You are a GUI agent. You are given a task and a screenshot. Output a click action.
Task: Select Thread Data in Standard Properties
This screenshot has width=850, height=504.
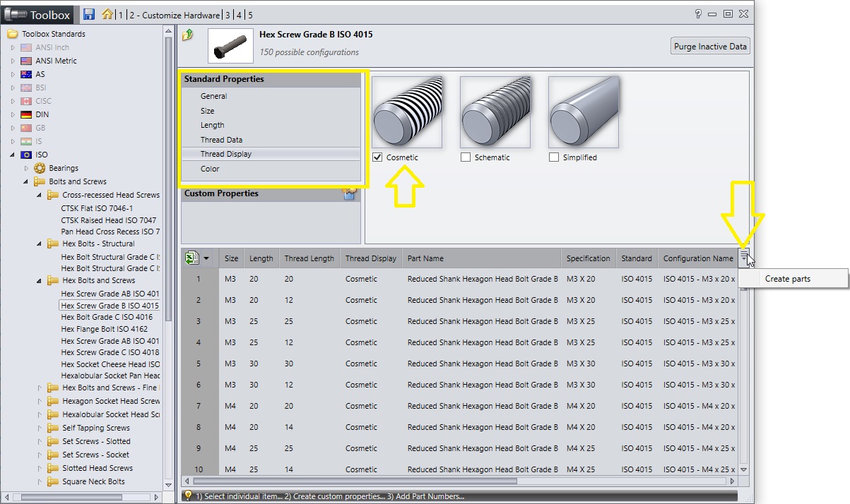click(221, 140)
